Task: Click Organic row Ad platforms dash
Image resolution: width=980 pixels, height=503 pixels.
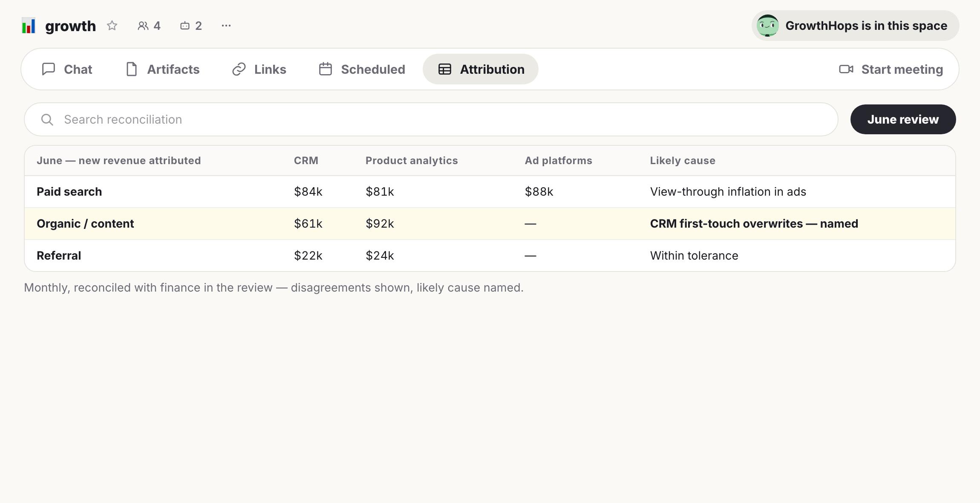Action: [530, 224]
